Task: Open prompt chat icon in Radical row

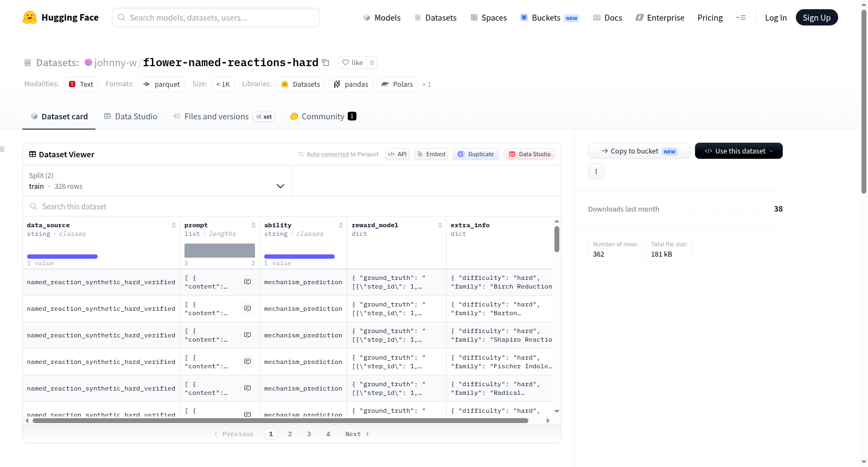Action: click(247, 388)
